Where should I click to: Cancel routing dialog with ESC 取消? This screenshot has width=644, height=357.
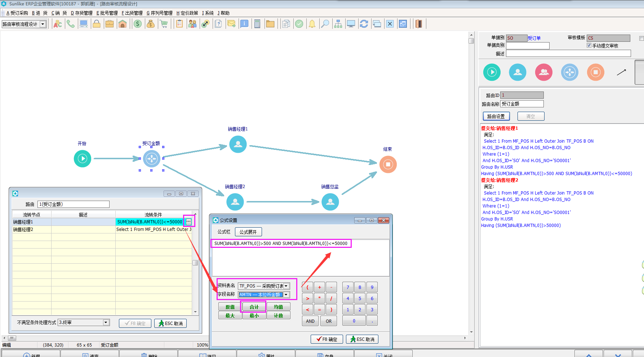pyautogui.click(x=170, y=323)
